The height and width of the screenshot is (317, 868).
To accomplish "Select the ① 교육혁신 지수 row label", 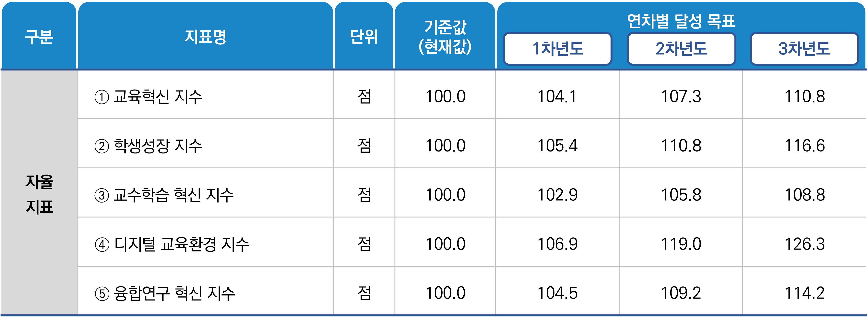I will coord(148,97).
